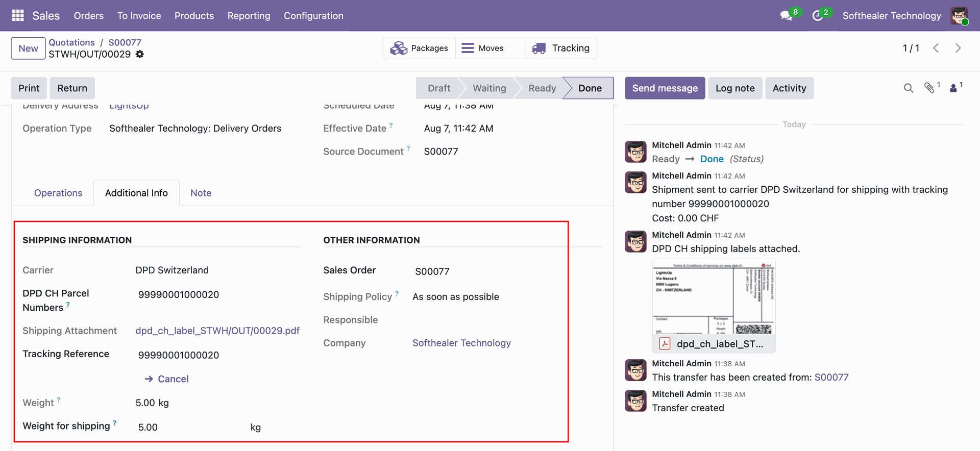Viewport: 980px width, 451px height.
Task: Open Softhealer Technology company link
Action: (461, 343)
